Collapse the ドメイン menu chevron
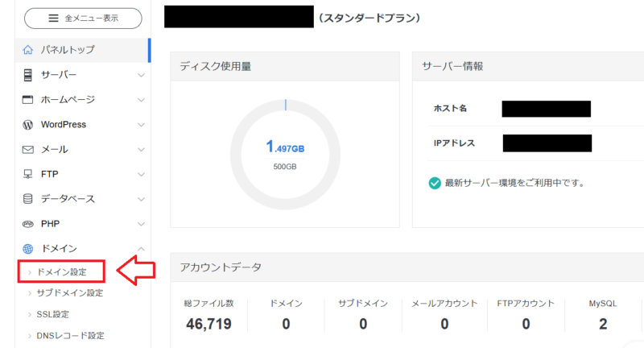This screenshot has height=348, width=644. [141, 249]
